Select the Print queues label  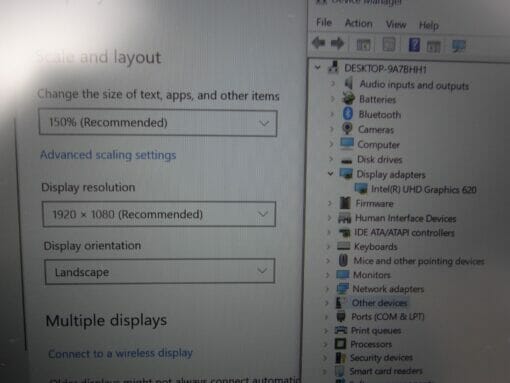point(376,330)
